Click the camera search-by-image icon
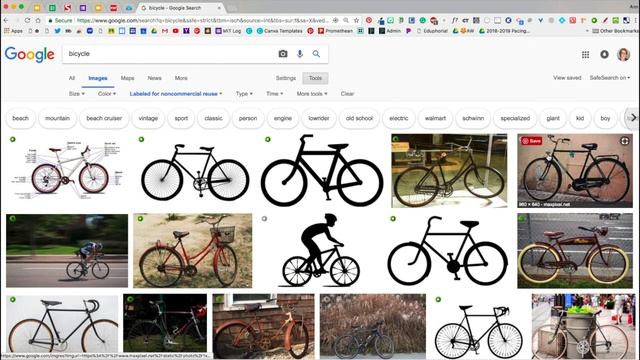The height and width of the screenshot is (360, 640). 283,54
